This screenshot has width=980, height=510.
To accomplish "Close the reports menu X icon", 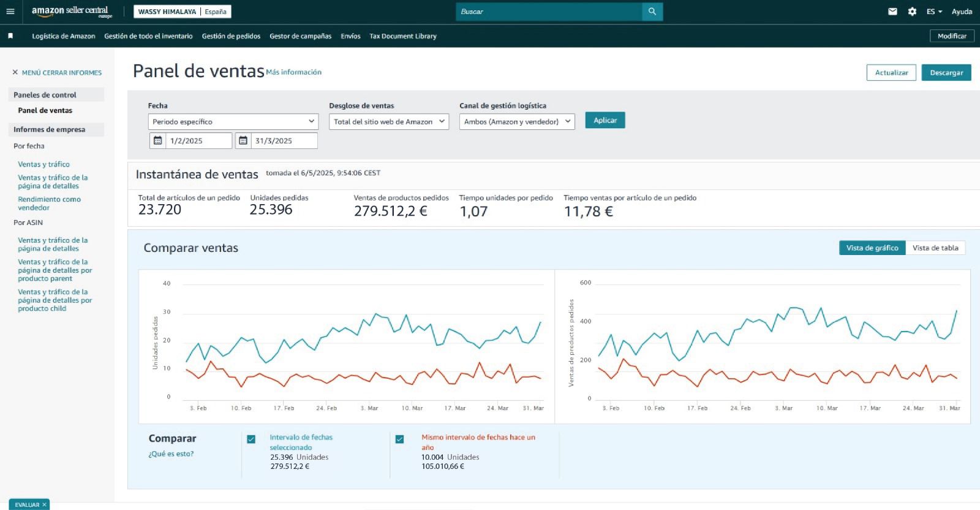I will 15,72.
